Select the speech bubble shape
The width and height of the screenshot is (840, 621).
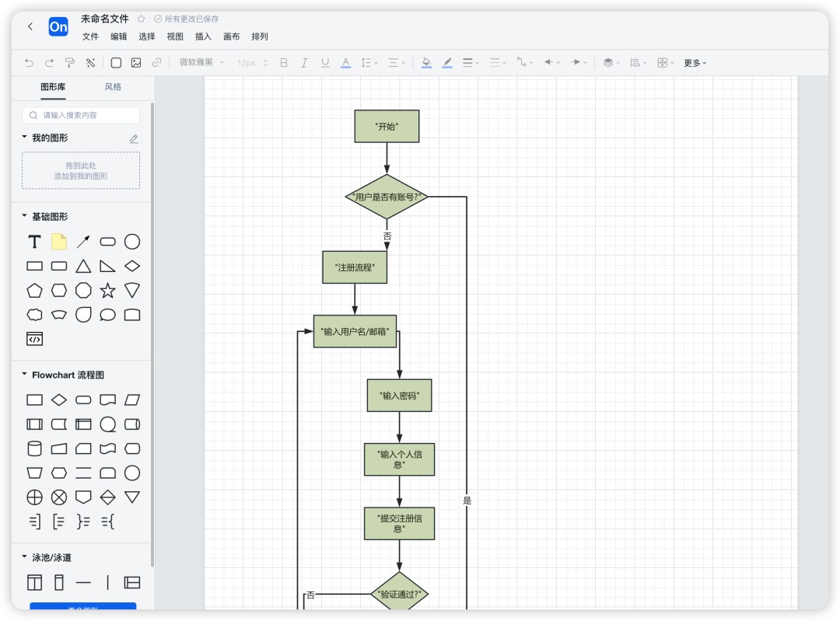107,315
